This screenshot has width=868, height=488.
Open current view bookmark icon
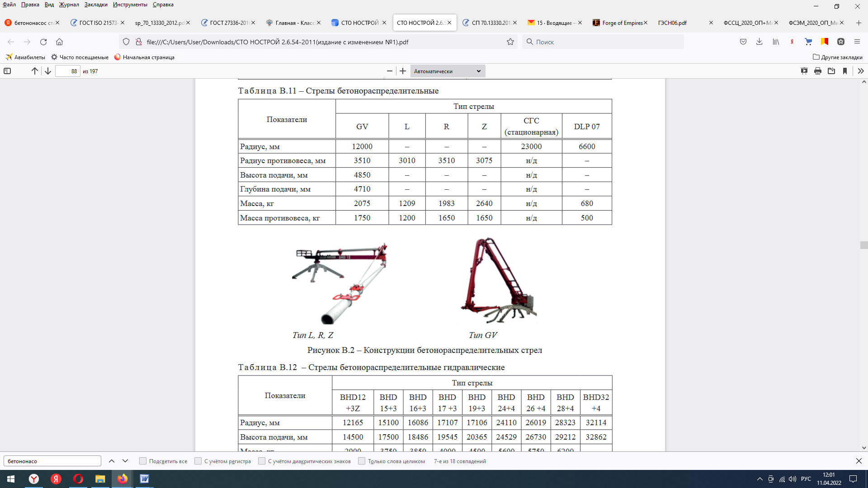[x=845, y=71]
